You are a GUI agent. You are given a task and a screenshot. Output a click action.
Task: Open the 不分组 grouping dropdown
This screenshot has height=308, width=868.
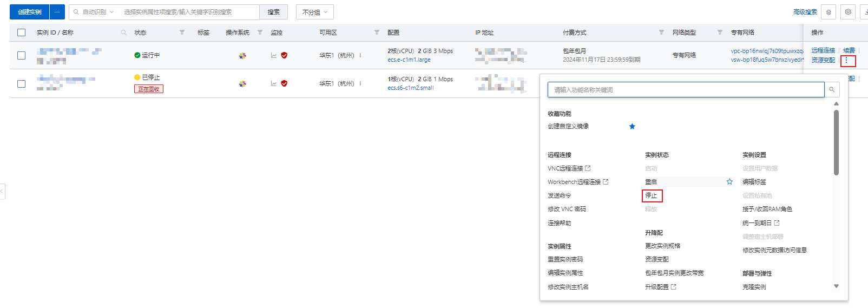click(314, 12)
